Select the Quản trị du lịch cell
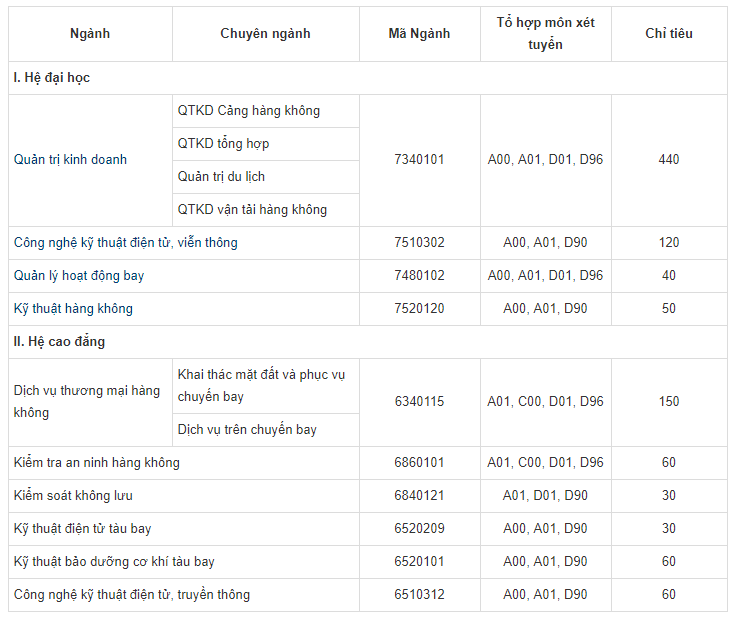The height and width of the screenshot is (618, 734). (x=265, y=177)
